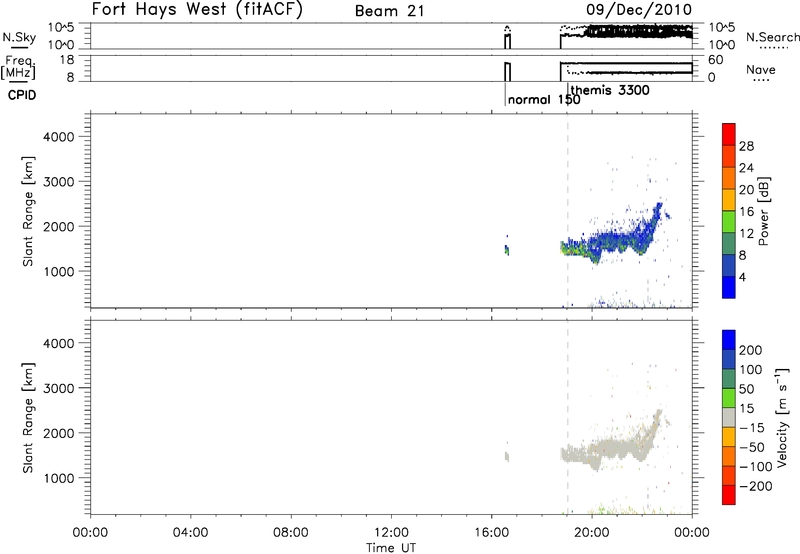
Task: Click the 'Nave' legend label
Action: click(x=761, y=69)
